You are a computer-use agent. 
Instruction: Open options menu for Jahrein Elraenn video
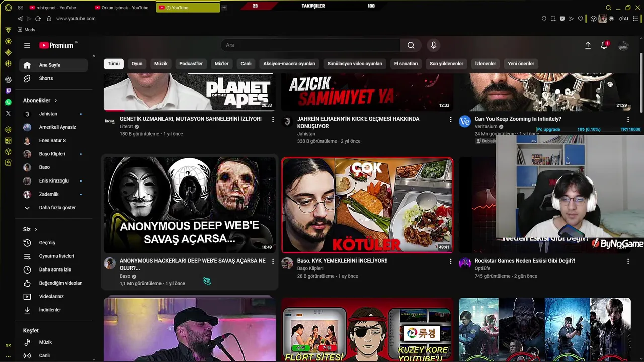(x=450, y=119)
